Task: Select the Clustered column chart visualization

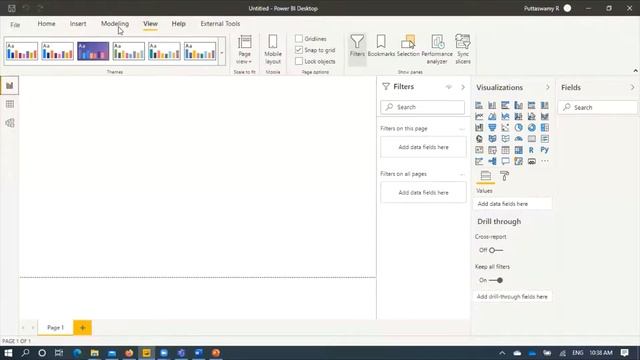Action: click(518, 105)
